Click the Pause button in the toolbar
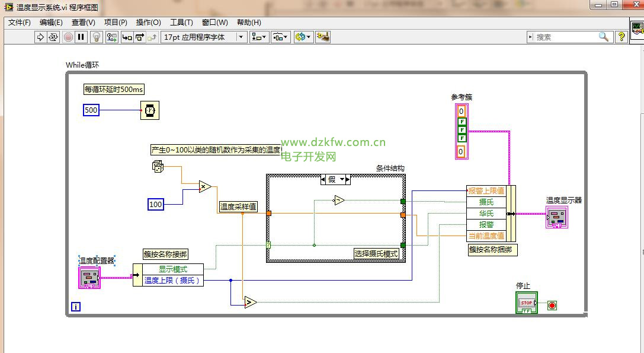 [81, 37]
